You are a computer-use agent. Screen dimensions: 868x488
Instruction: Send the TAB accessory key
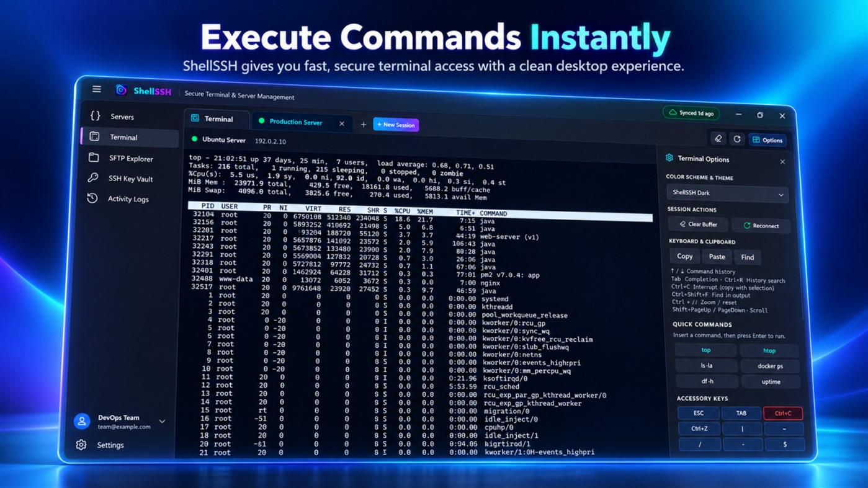(x=741, y=413)
